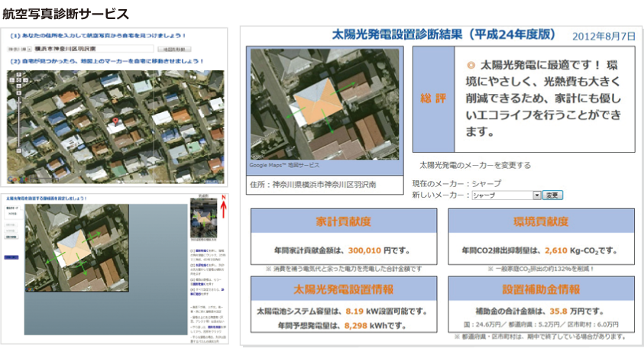Open the prefecture dropdown left of address field
This screenshot has height=355, width=644.
[20, 50]
